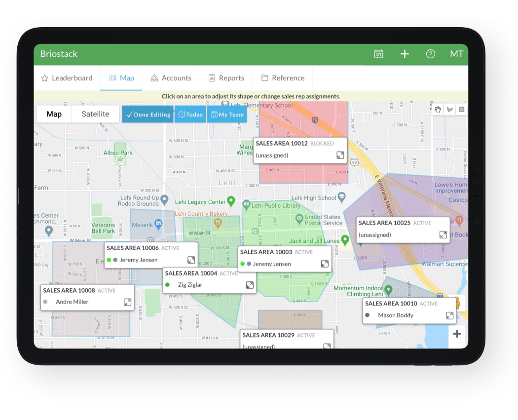The height and width of the screenshot is (420, 518).
Task: Select the hand pan drawing tool
Action: coord(438,110)
